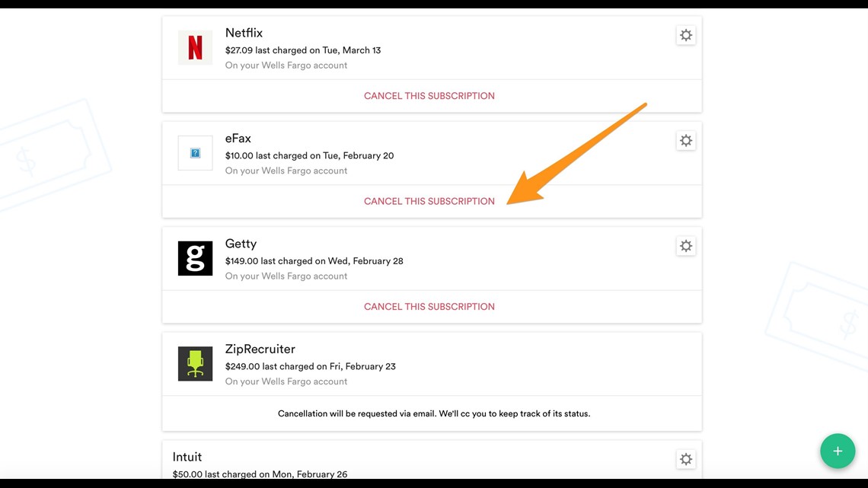Click the Netflix logo icon

(x=196, y=48)
